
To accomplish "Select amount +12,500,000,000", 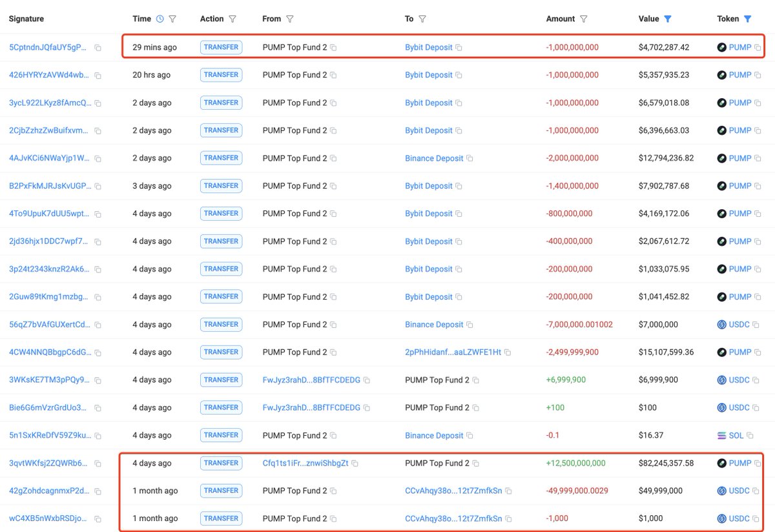I will [x=576, y=463].
